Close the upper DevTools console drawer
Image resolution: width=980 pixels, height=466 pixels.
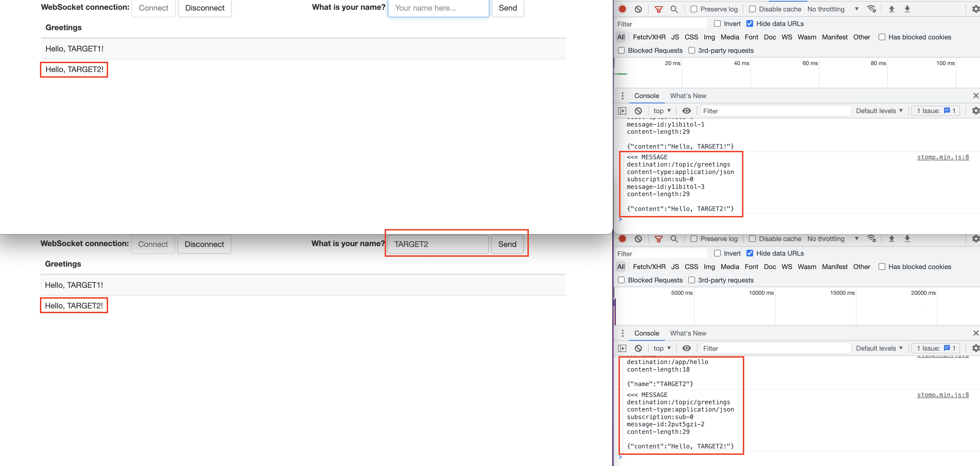pyautogui.click(x=976, y=96)
